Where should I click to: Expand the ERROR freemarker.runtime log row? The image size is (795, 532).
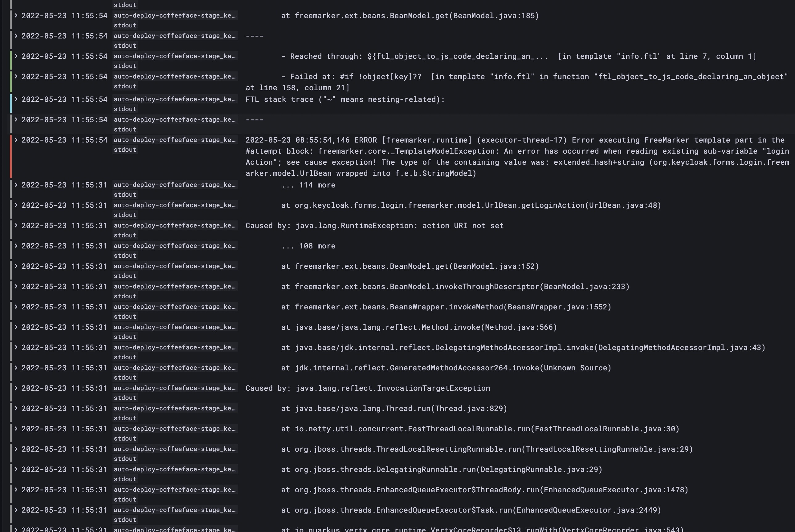(16, 140)
